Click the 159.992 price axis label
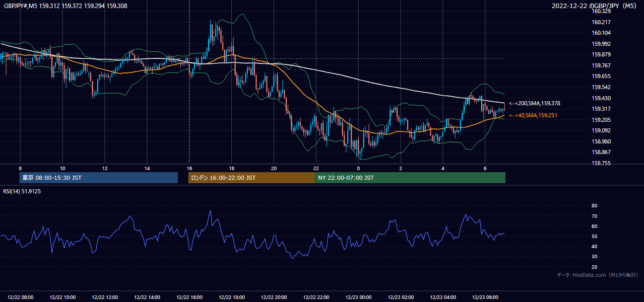This screenshot has height=302, width=644. click(601, 44)
